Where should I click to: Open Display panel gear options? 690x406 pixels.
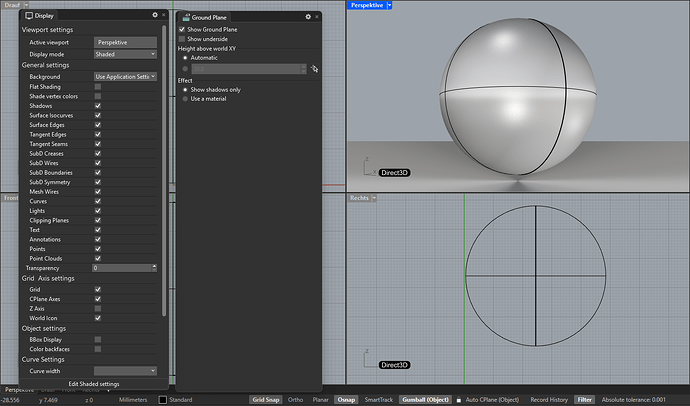click(x=154, y=16)
